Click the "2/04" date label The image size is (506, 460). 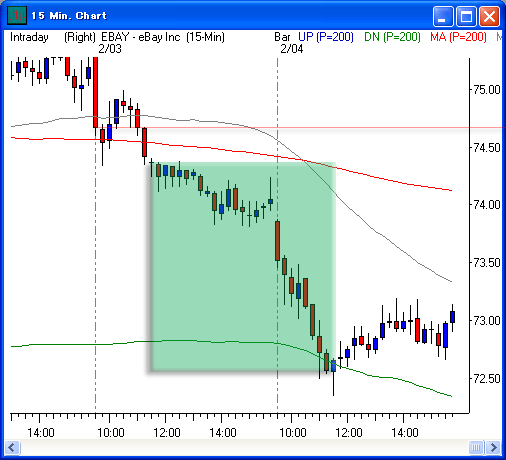(x=292, y=49)
